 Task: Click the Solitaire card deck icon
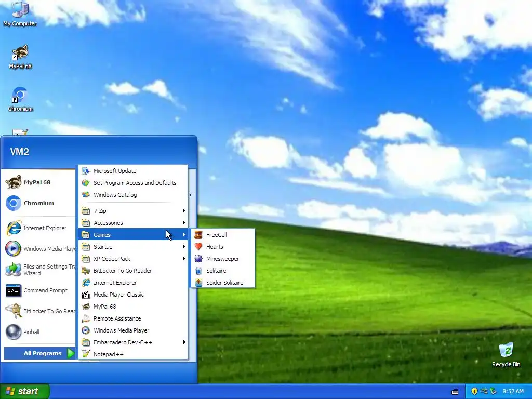tap(198, 270)
